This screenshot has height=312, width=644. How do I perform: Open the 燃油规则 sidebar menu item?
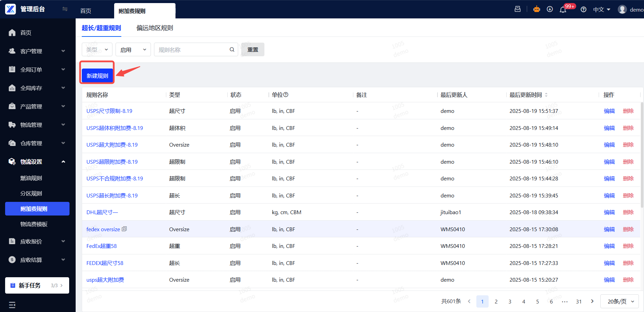pos(31,178)
